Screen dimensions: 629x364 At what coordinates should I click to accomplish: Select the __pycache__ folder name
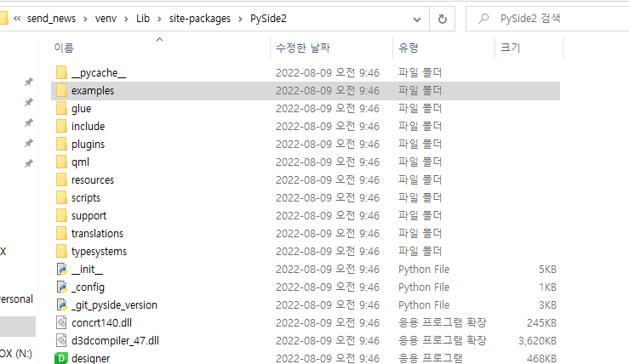99,73
